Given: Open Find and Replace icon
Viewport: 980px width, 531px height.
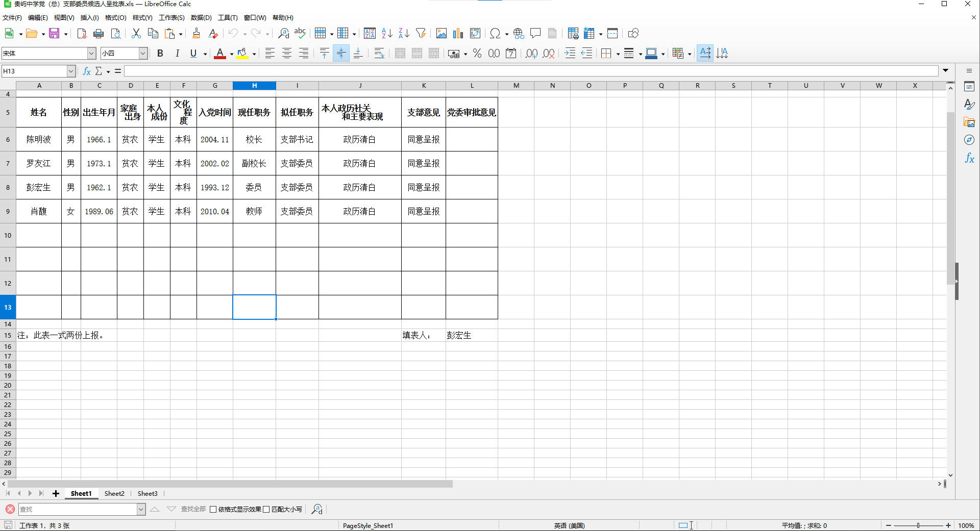Looking at the screenshot, I should click(x=283, y=34).
